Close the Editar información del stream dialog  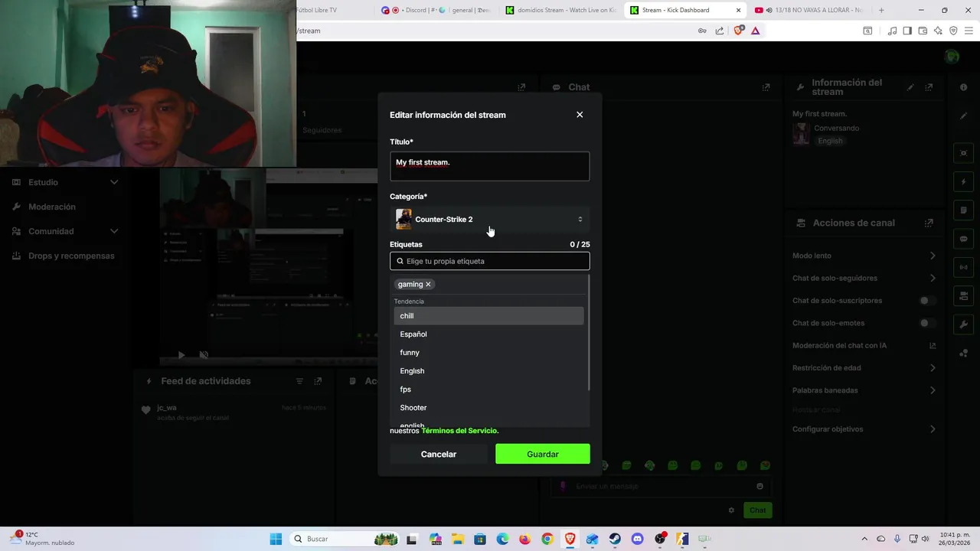pyautogui.click(x=580, y=115)
